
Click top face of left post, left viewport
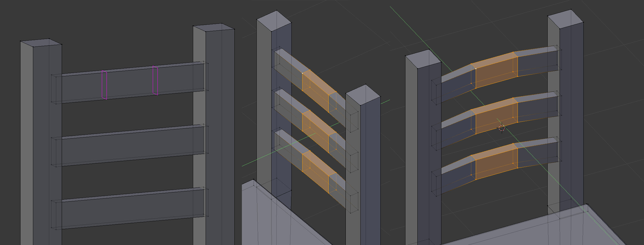click(41, 43)
